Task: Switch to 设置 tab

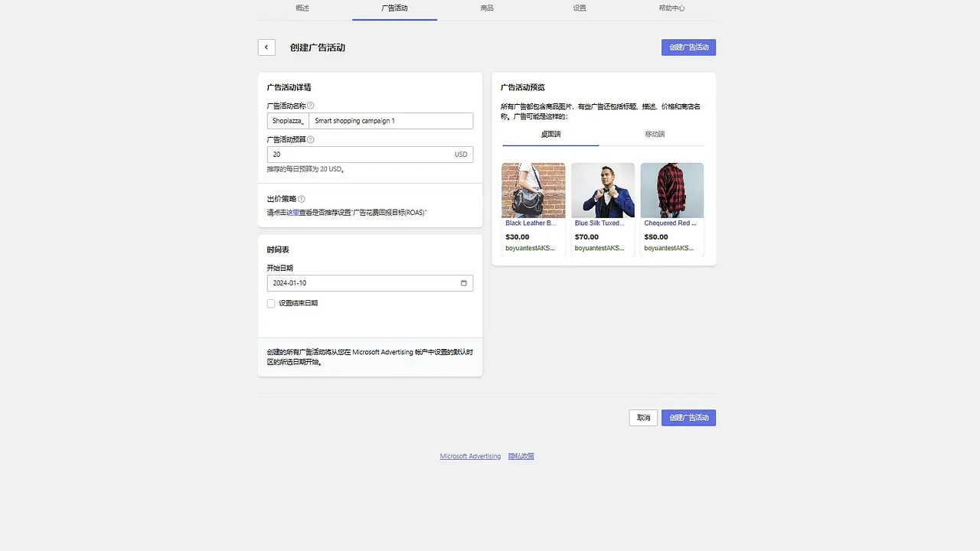Action: 580,8
